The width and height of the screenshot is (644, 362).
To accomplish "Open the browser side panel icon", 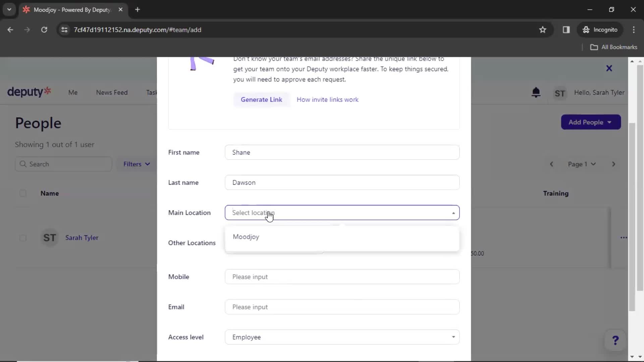I will coord(566,30).
